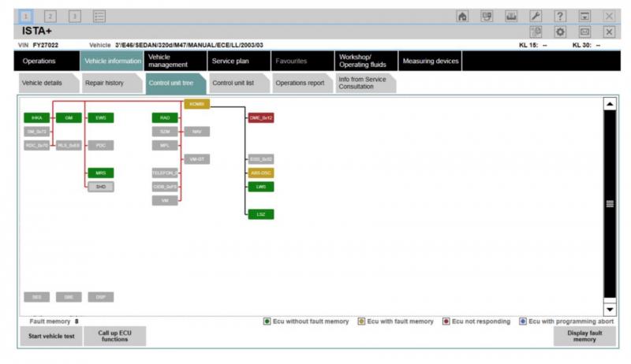Open Measuring devices menu

[430, 61]
